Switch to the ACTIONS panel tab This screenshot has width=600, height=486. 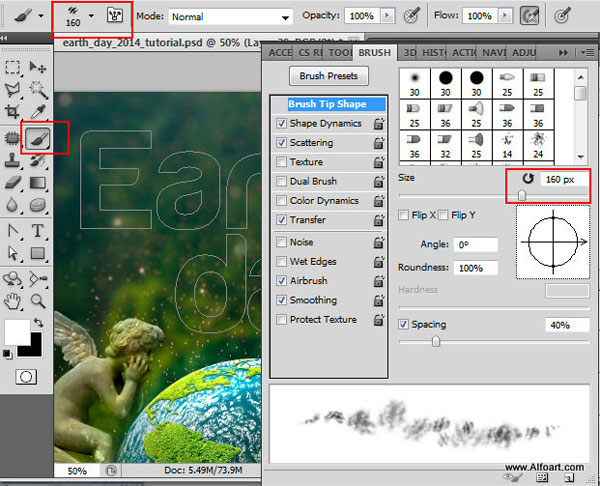pyautogui.click(x=464, y=53)
